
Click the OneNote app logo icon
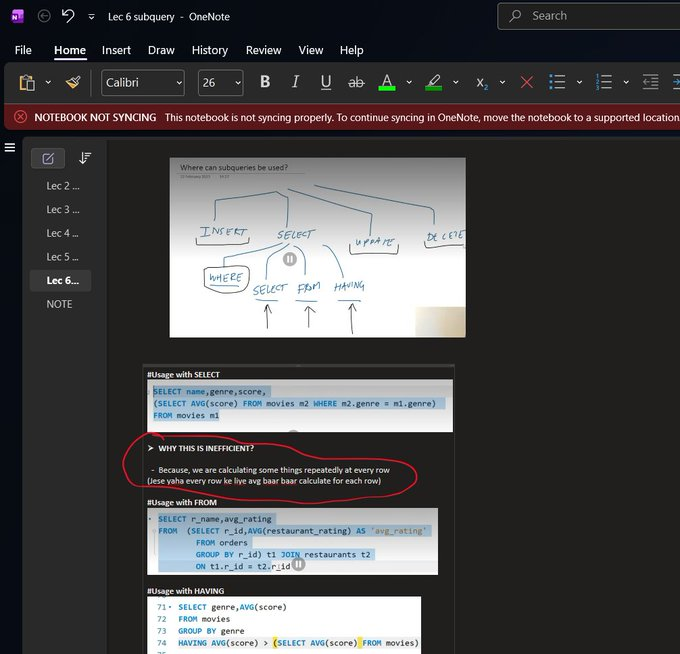pyautogui.click(x=17, y=16)
